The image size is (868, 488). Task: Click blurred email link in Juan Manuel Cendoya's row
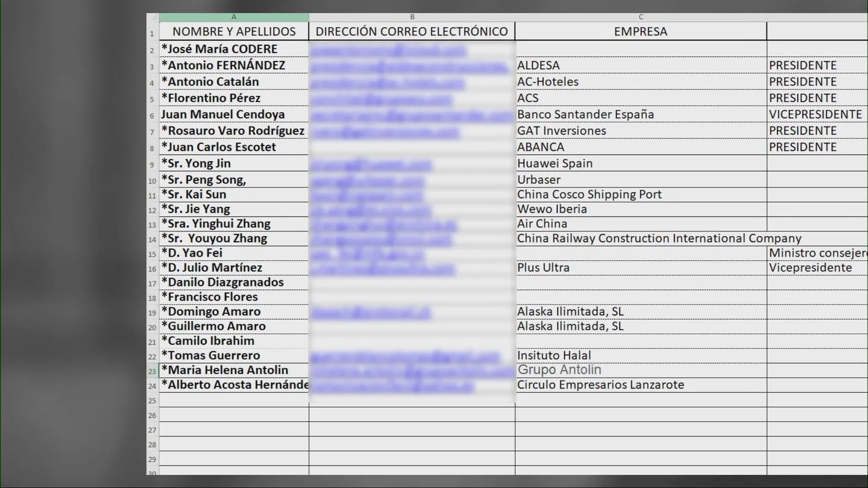coord(412,114)
